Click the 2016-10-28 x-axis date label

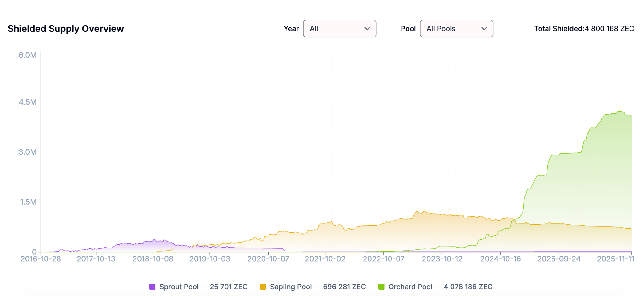[41, 259]
